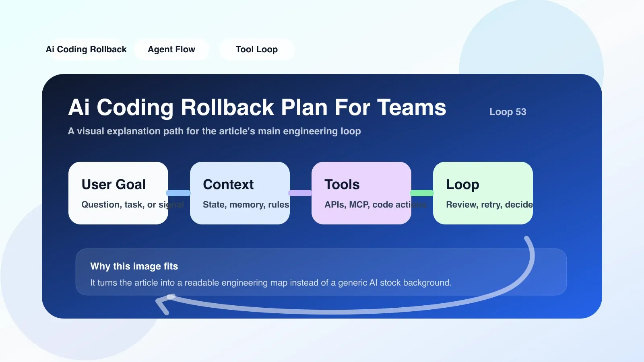Click the text Question, task, or signal
Screen dimensions: 644x362
[132, 205]
